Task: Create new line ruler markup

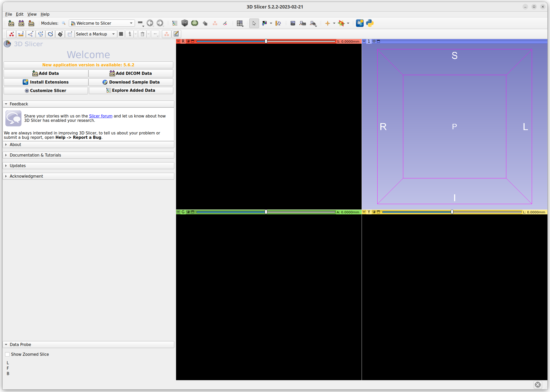Action: [21, 34]
